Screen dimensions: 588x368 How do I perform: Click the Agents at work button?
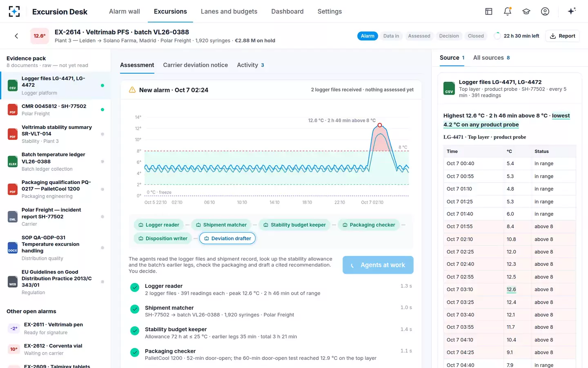click(378, 265)
